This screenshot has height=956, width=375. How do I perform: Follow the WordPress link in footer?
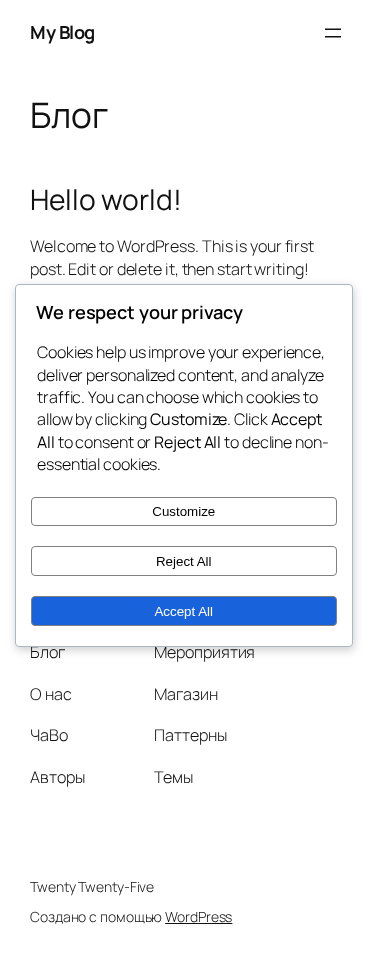[x=199, y=917]
